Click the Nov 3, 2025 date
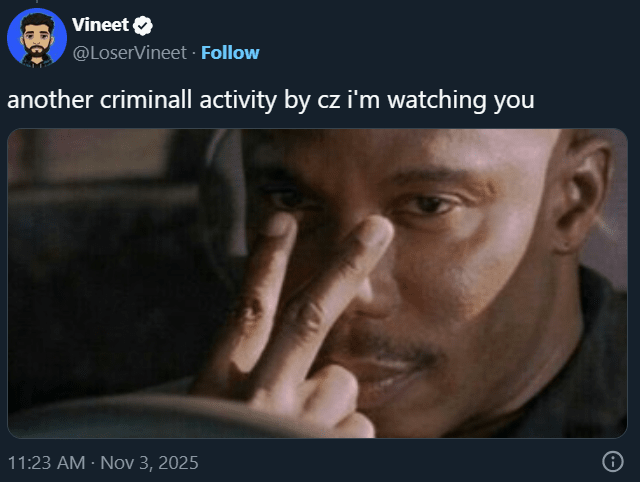Viewport: 640px width, 482px height. coord(149,463)
